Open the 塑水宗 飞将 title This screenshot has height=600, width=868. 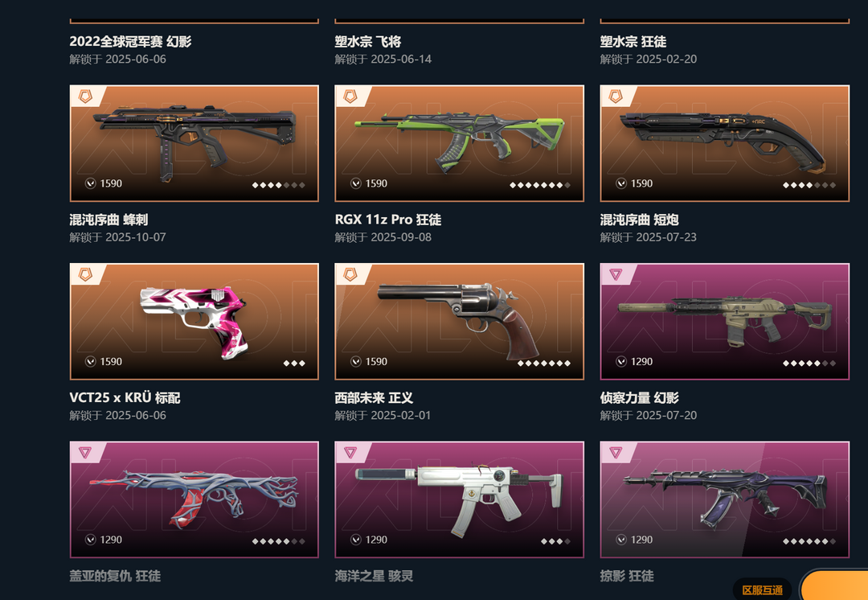368,42
